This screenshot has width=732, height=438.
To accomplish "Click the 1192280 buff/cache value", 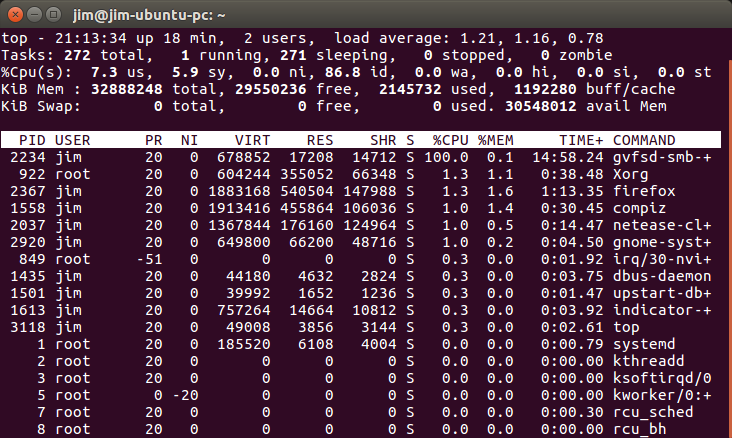I will (x=545, y=89).
